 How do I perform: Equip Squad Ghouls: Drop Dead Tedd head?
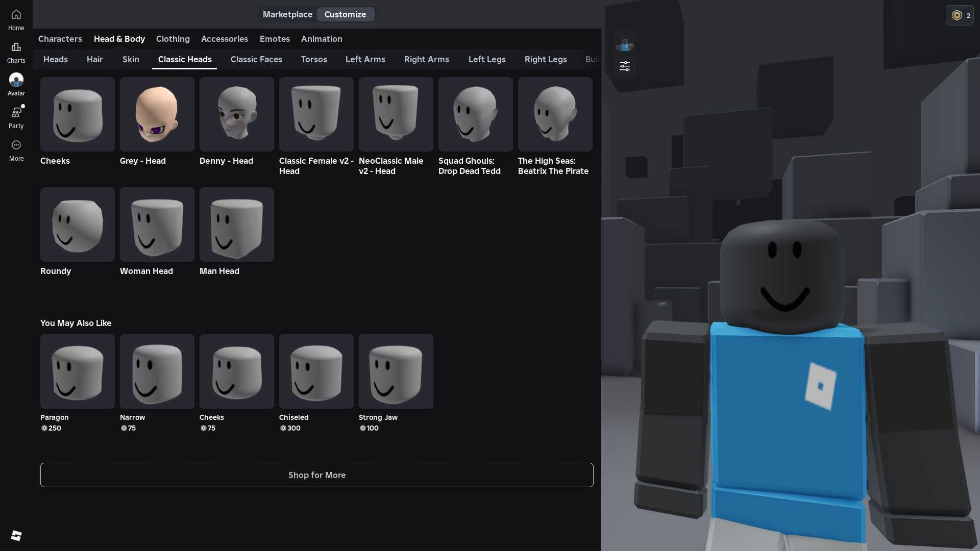tap(476, 114)
